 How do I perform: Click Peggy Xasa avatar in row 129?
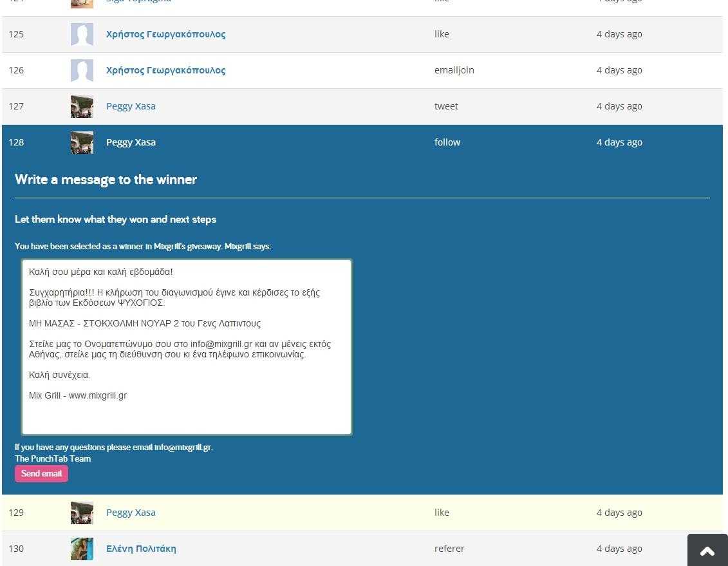(x=82, y=513)
